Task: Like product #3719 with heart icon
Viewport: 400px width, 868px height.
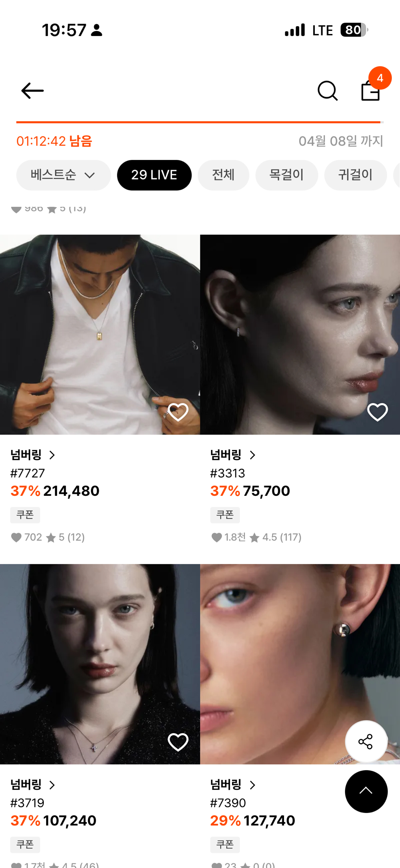Action: click(x=178, y=742)
